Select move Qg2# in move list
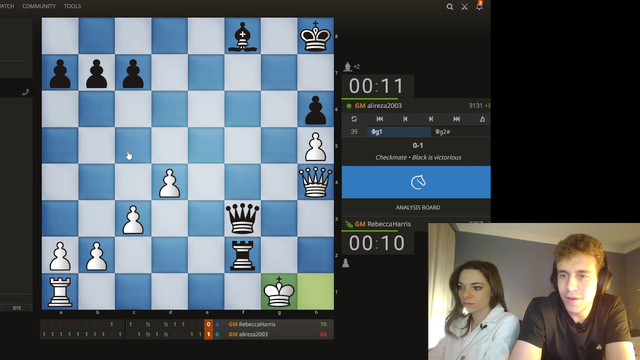 pyautogui.click(x=442, y=131)
